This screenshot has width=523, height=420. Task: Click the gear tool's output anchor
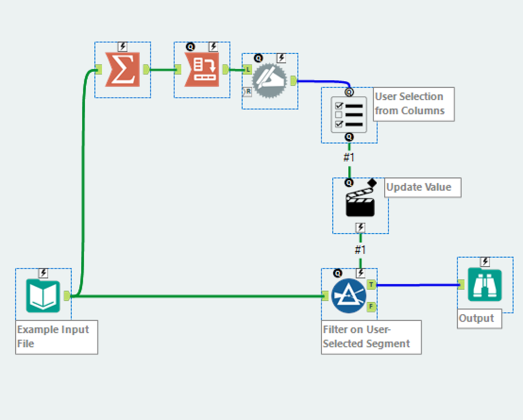[293, 81]
